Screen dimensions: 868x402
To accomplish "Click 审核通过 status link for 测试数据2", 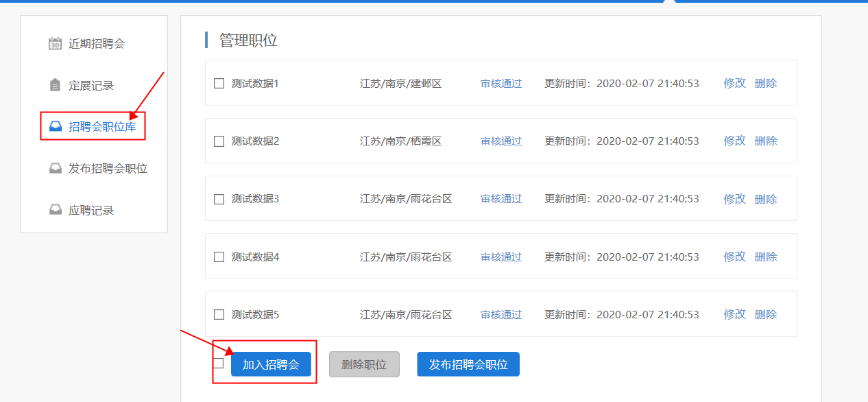I will [501, 141].
